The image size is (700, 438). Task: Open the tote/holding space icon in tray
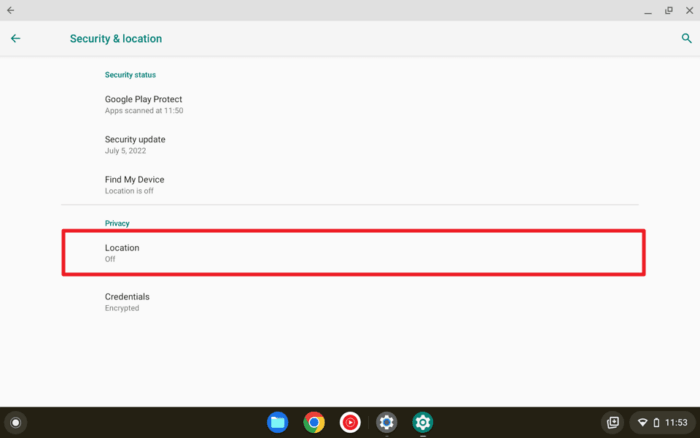pos(613,422)
